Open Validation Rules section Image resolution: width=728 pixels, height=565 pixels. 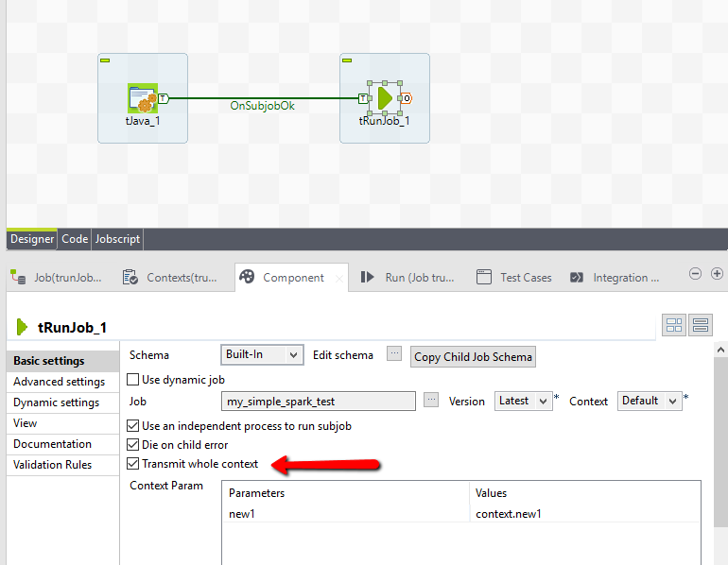(x=63, y=465)
